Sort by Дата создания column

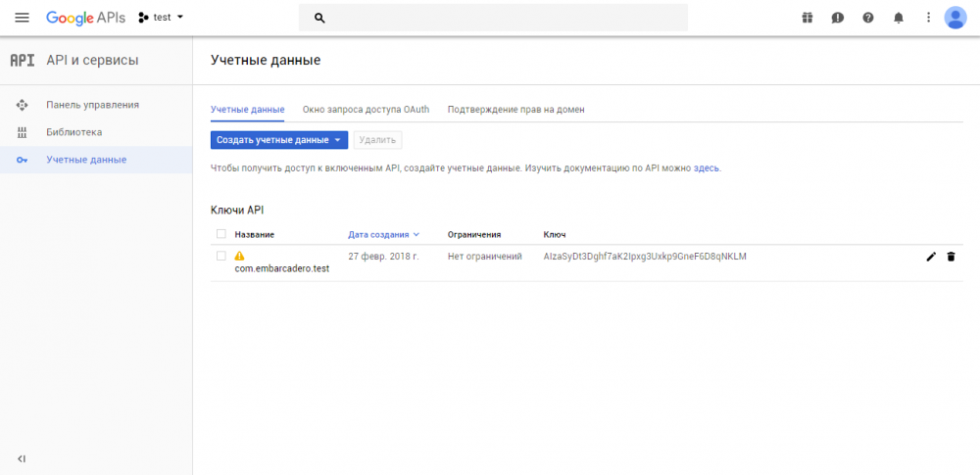[383, 234]
